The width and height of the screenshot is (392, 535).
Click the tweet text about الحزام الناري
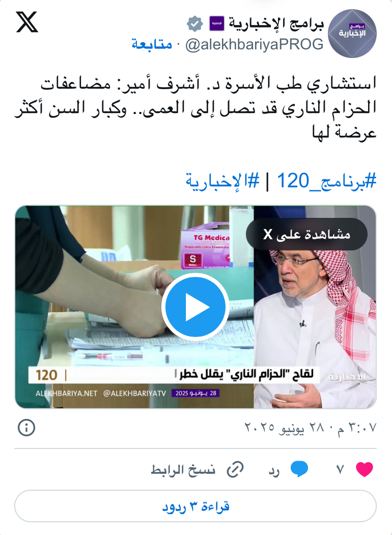tap(195, 107)
